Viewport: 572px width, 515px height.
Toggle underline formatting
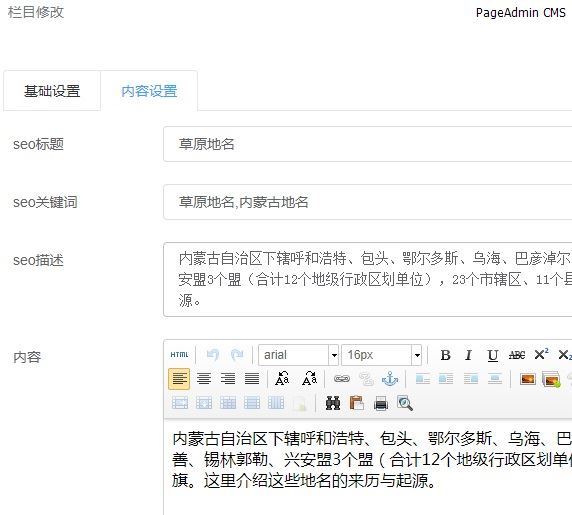pos(493,355)
